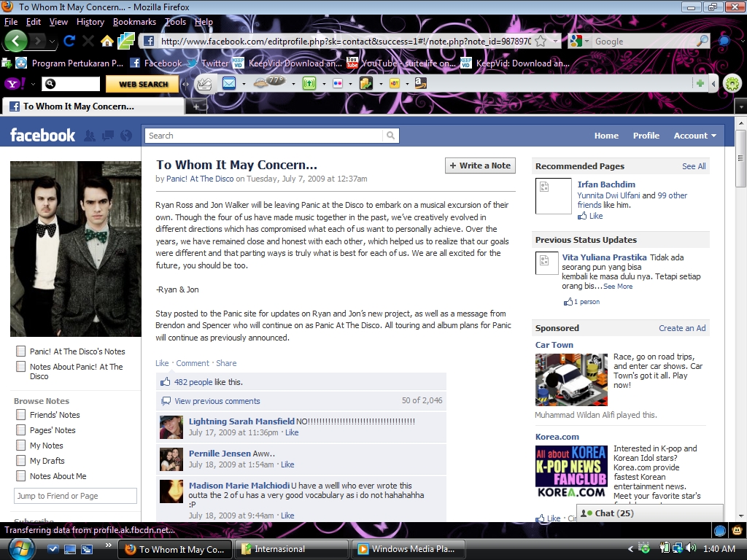Click the blue chat bubble icon beside search bar
The image size is (747, 560).
[x=724, y=41]
